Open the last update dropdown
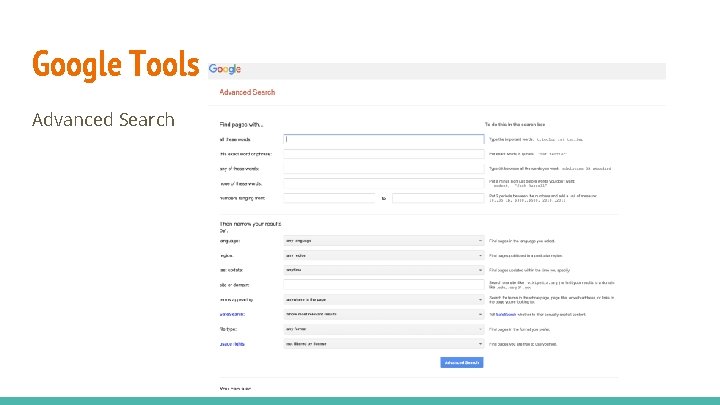This screenshot has height=405, width=720. (384, 270)
